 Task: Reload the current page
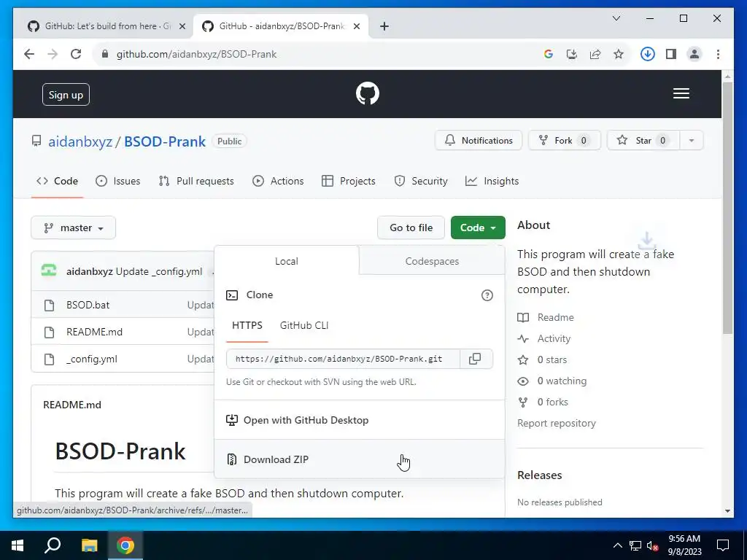[76, 54]
